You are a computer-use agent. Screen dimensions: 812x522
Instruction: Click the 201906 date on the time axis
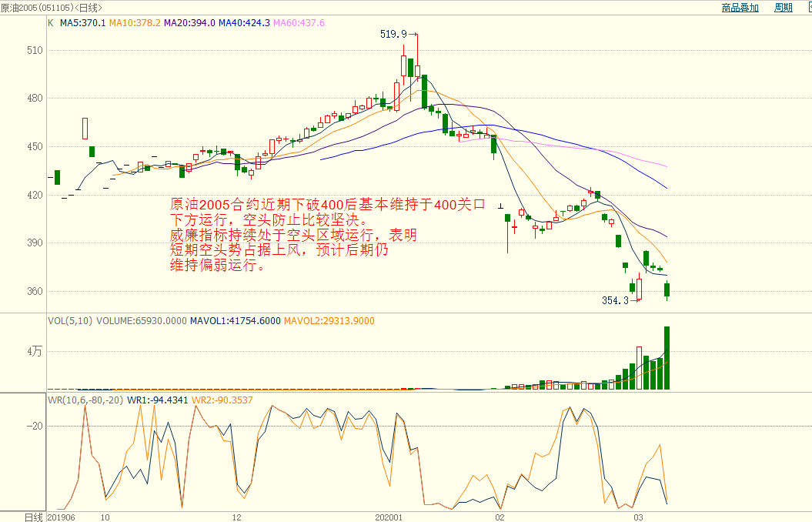click(62, 517)
